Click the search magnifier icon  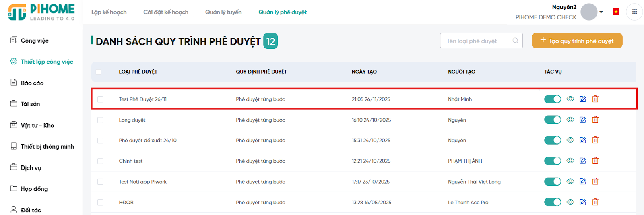coord(515,41)
